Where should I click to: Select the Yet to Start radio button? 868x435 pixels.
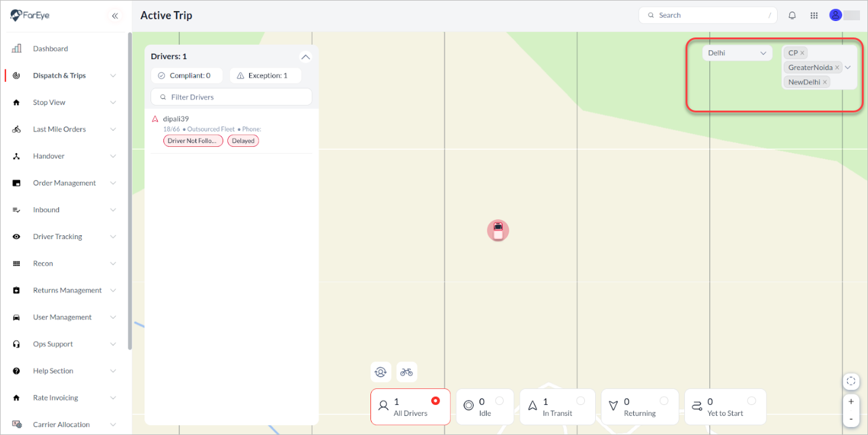751,401
